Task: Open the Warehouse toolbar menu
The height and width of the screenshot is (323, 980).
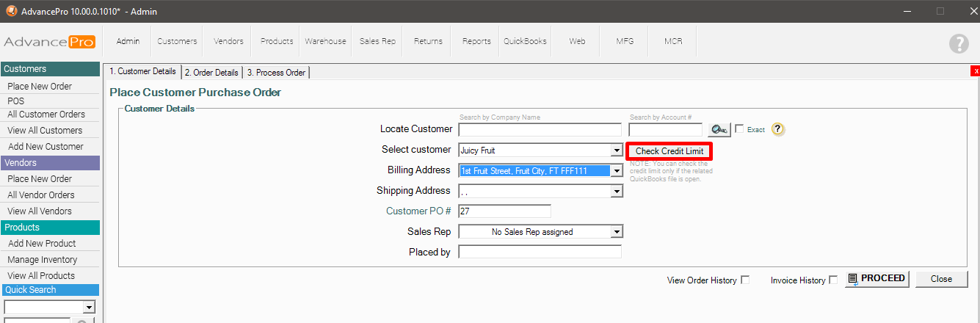Action: (x=325, y=42)
